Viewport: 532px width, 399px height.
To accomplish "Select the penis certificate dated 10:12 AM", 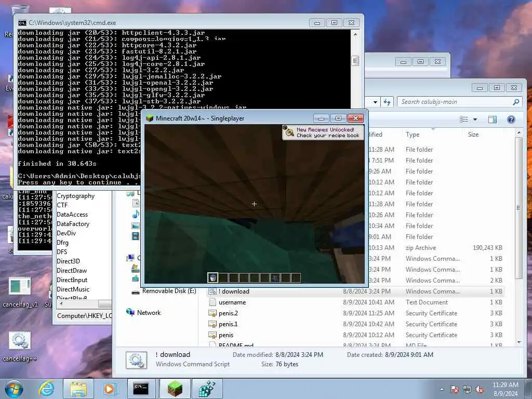I will tap(355, 335).
